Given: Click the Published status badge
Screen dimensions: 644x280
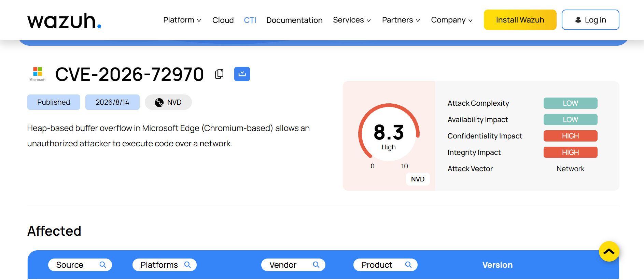Looking at the screenshot, I should click(54, 102).
